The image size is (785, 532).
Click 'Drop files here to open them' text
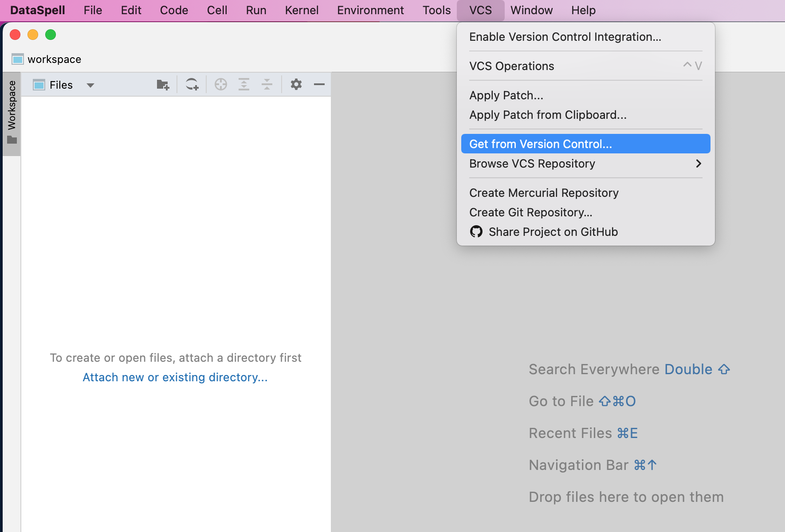(x=626, y=497)
